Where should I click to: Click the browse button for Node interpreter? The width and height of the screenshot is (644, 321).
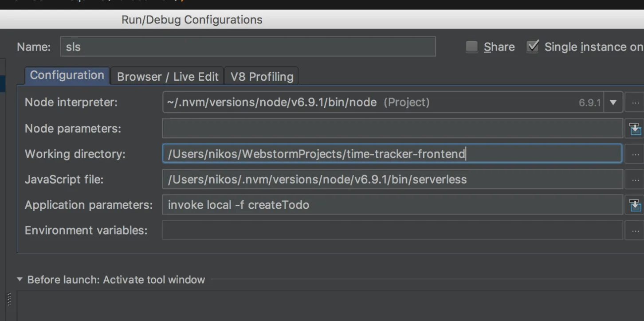tap(635, 102)
